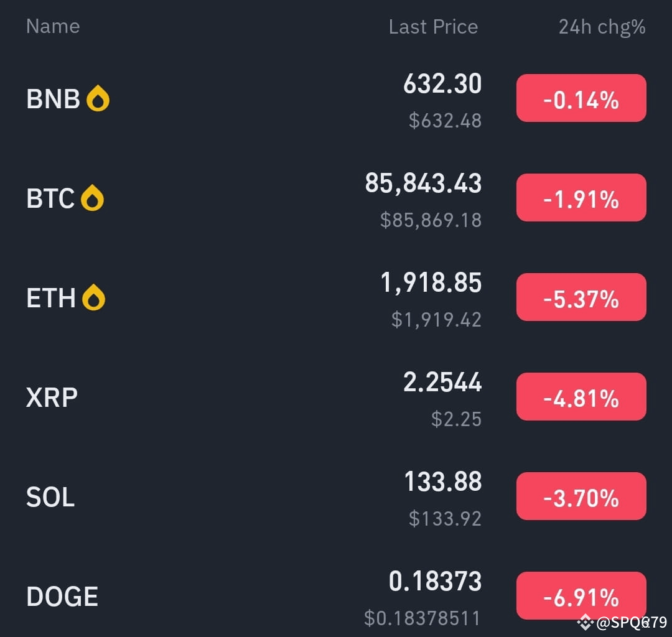Expand the XRP row for more details
This screenshot has width=672, height=637.
[x=52, y=396]
